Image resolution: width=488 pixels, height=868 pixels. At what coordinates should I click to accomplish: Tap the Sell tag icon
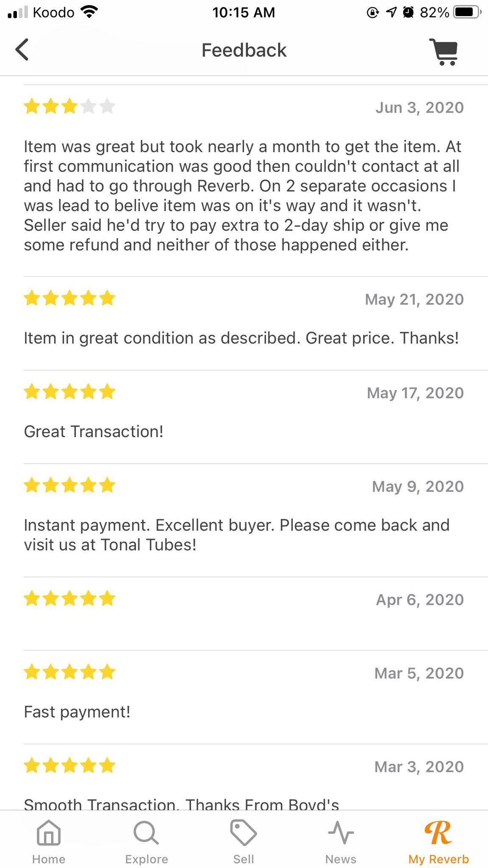244,832
